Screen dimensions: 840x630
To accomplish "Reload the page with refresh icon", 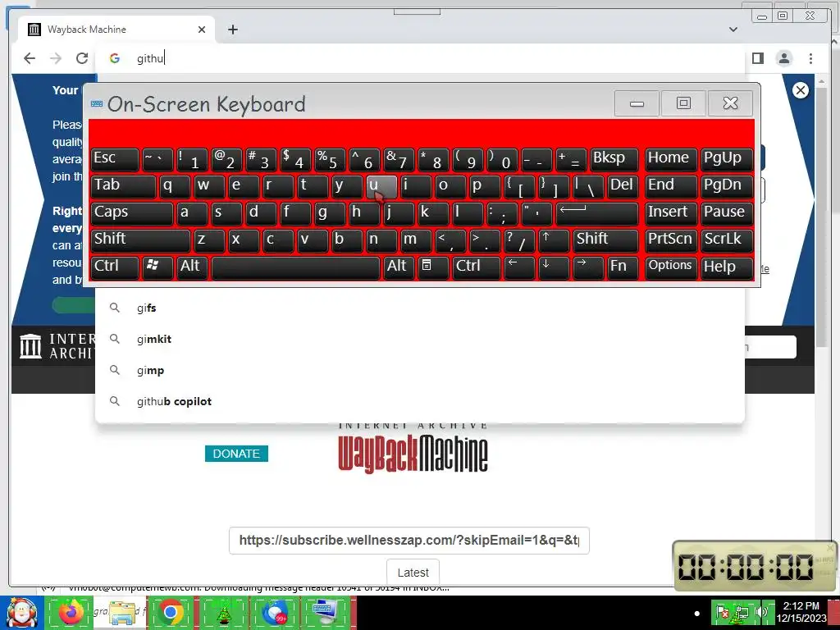I will tap(81, 58).
